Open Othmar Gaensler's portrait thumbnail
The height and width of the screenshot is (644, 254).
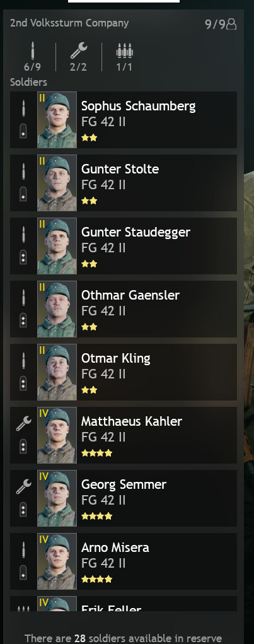tap(57, 309)
